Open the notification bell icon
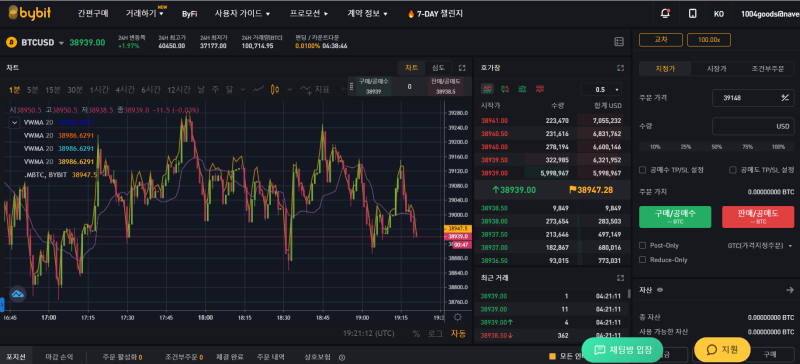 [665, 14]
